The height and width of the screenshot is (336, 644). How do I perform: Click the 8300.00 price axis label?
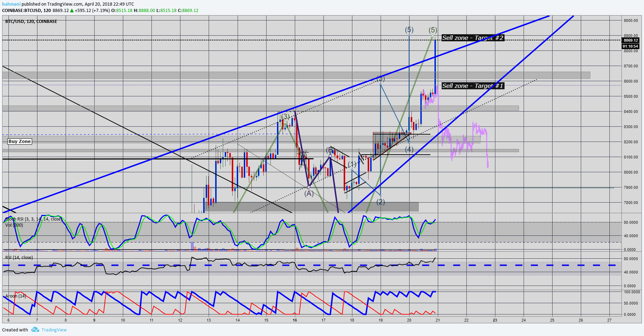(x=631, y=127)
